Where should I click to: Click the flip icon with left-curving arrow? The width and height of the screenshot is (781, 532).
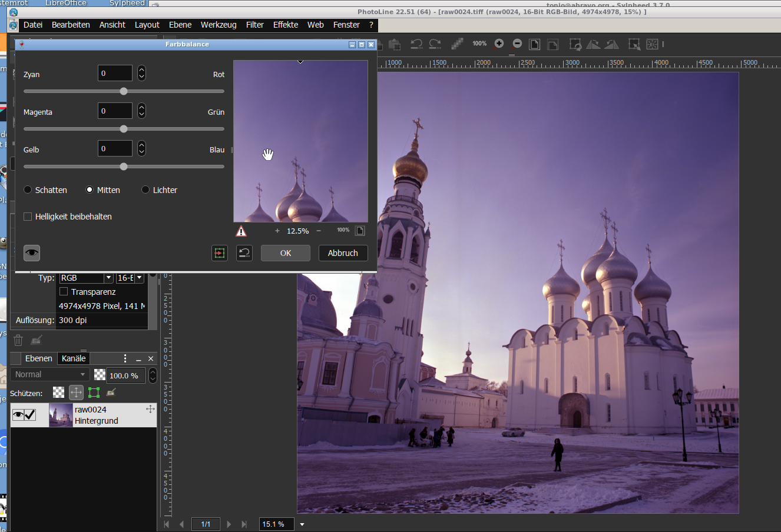click(612, 44)
